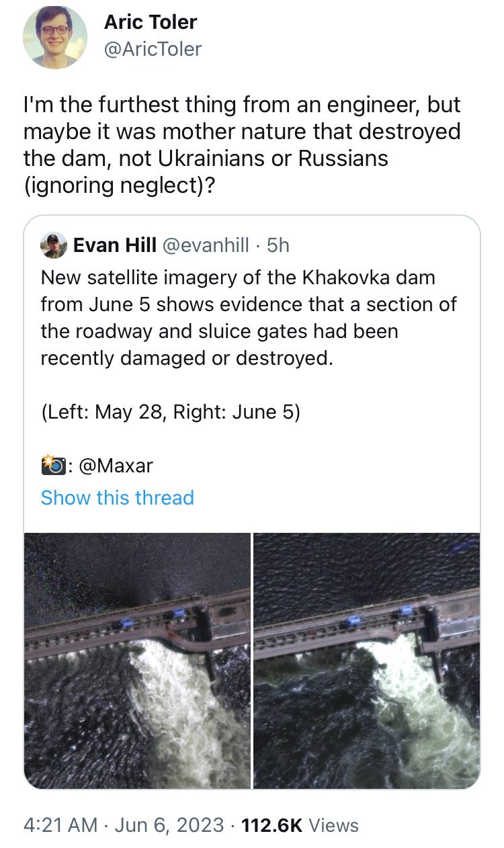Click Aric Toler's main tweet text
The image size is (504, 848).
[241, 144]
